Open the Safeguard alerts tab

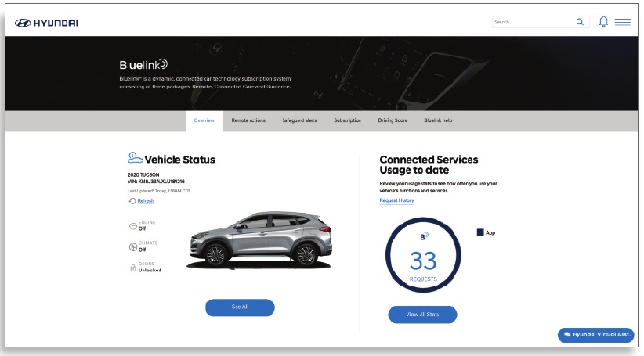299,120
